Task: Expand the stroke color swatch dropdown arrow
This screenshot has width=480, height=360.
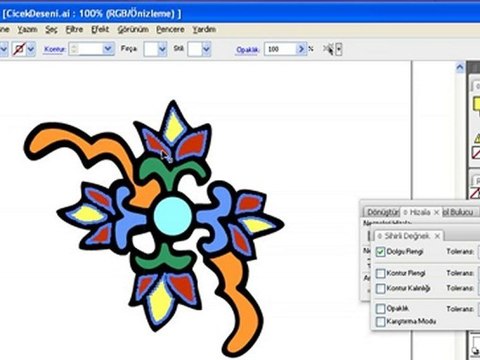Action: coord(31,49)
